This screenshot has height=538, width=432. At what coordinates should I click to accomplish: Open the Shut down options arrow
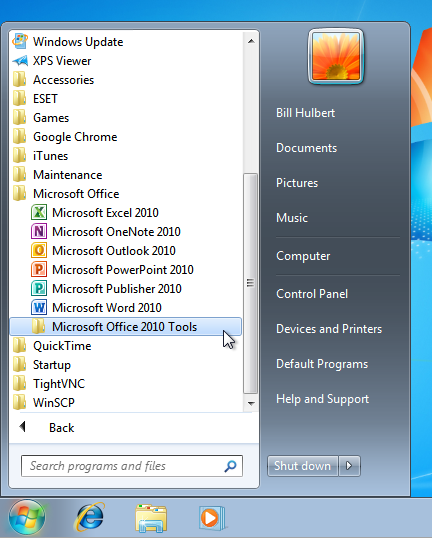(349, 466)
